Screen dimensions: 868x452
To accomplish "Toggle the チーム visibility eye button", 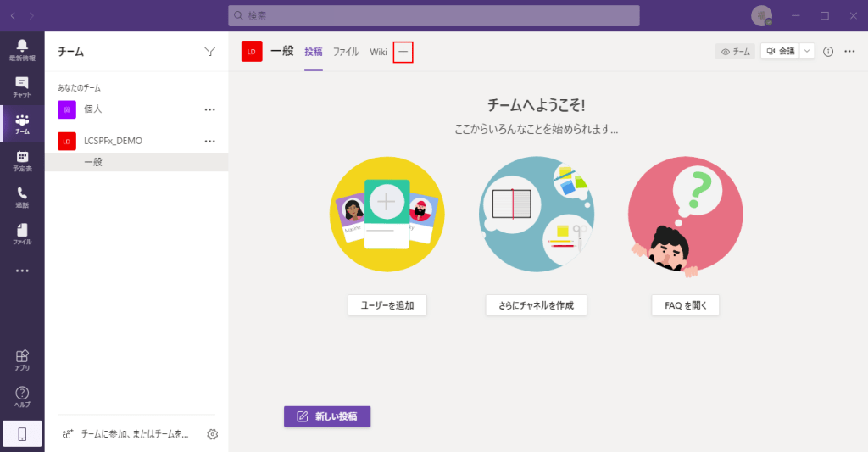I will [x=735, y=52].
